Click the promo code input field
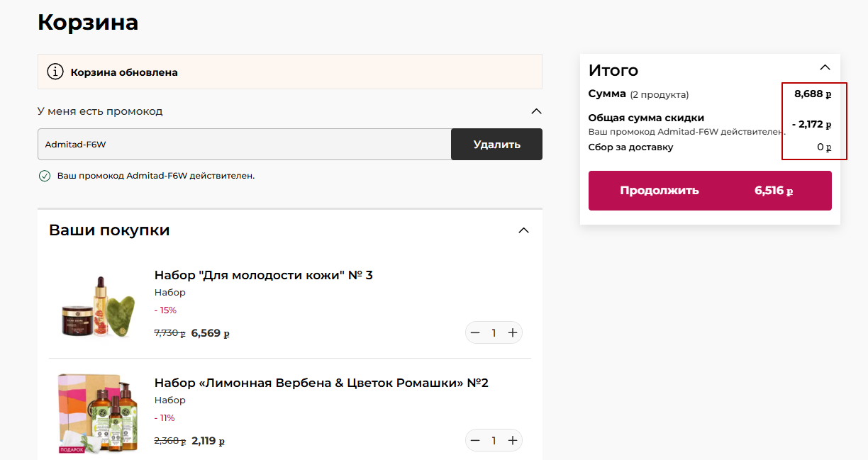This screenshot has height=460, width=868. tap(244, 145)
